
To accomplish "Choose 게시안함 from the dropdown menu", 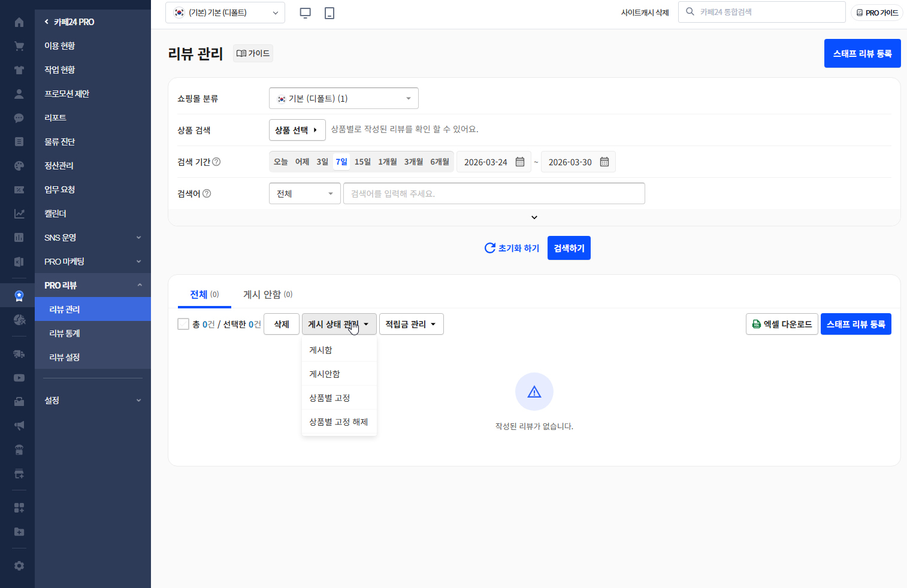I will pos(325,374).
